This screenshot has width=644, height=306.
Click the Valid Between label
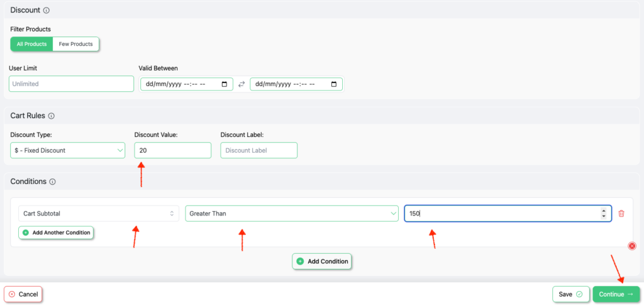point(158,68)
